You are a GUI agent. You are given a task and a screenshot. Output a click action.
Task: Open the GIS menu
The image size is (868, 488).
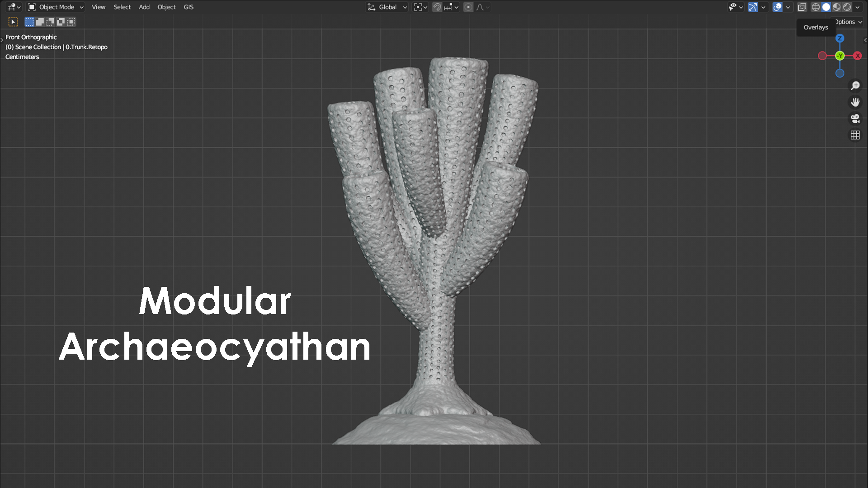tap(189, 7)
